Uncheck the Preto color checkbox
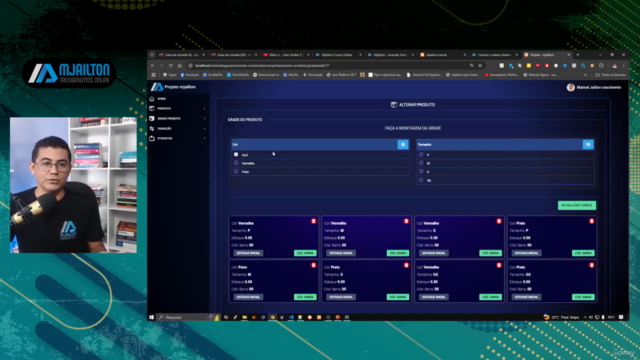This screenshot has width=640, height=360. tap(236, 171)
